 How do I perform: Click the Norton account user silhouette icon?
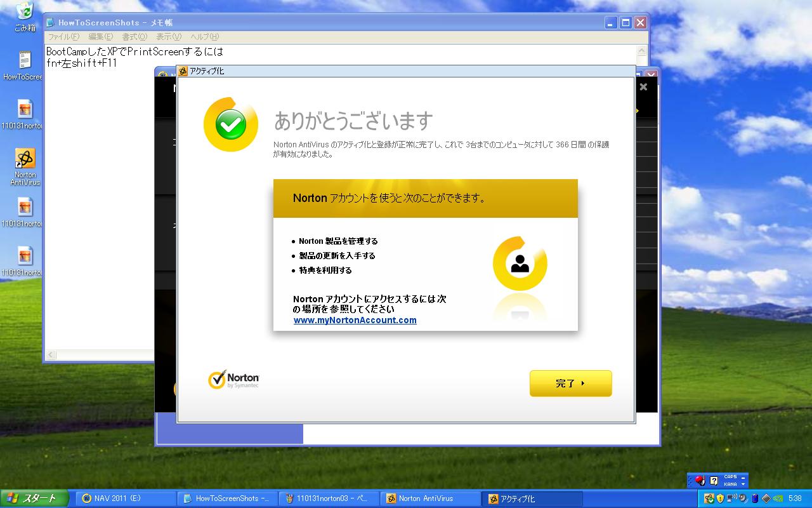click(x=520, y=264)
